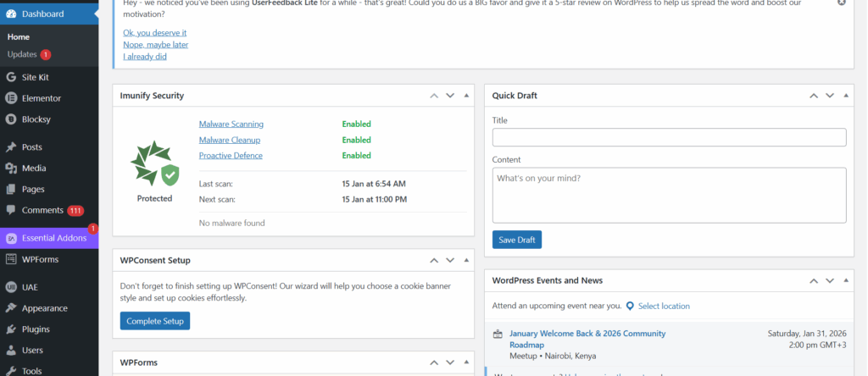Move WPConsent Setup widget down
Screen dimensions: 868x376
tap(450, 261)
